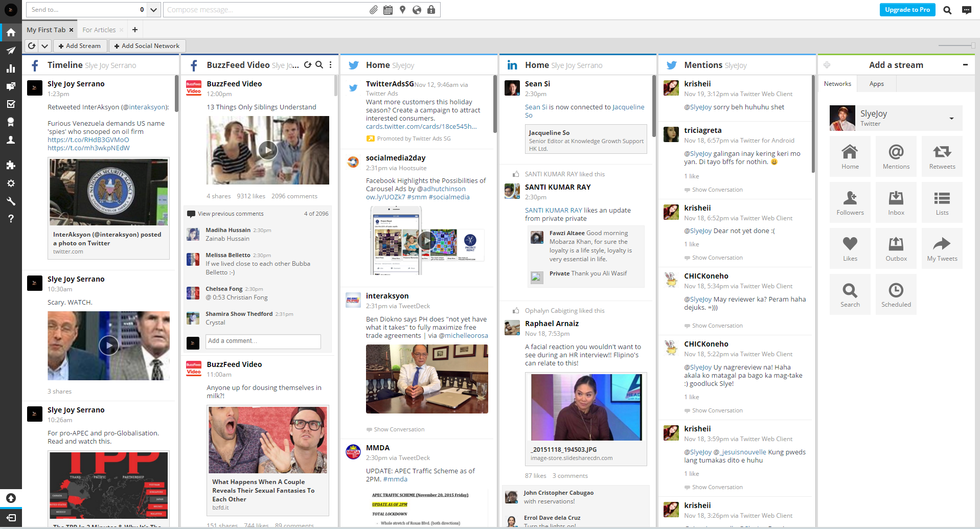Image resolution: width=980 pixels, height=529 pixels.
Task: Expand the Send to profile dropdown
Action: 153,10
